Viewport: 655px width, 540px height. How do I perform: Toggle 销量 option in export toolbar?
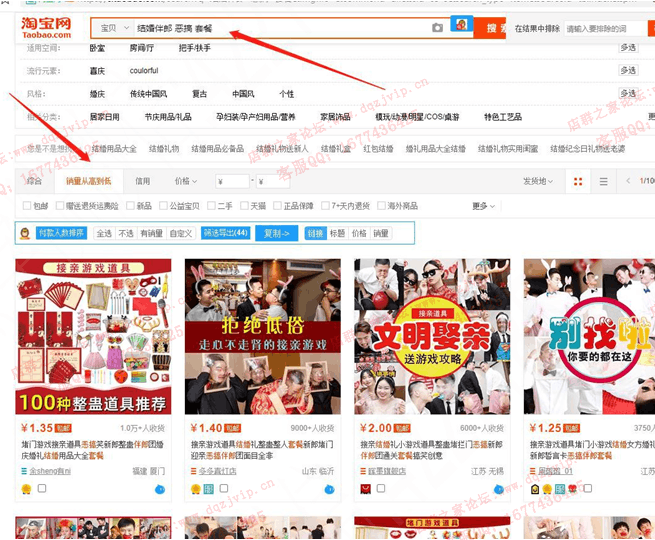point(381,233)
